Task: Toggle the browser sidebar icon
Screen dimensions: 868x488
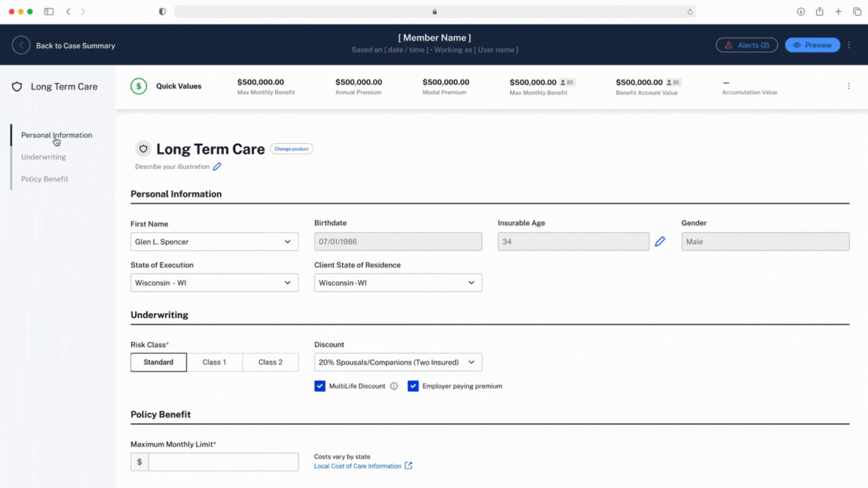Action: coord(49,11)
